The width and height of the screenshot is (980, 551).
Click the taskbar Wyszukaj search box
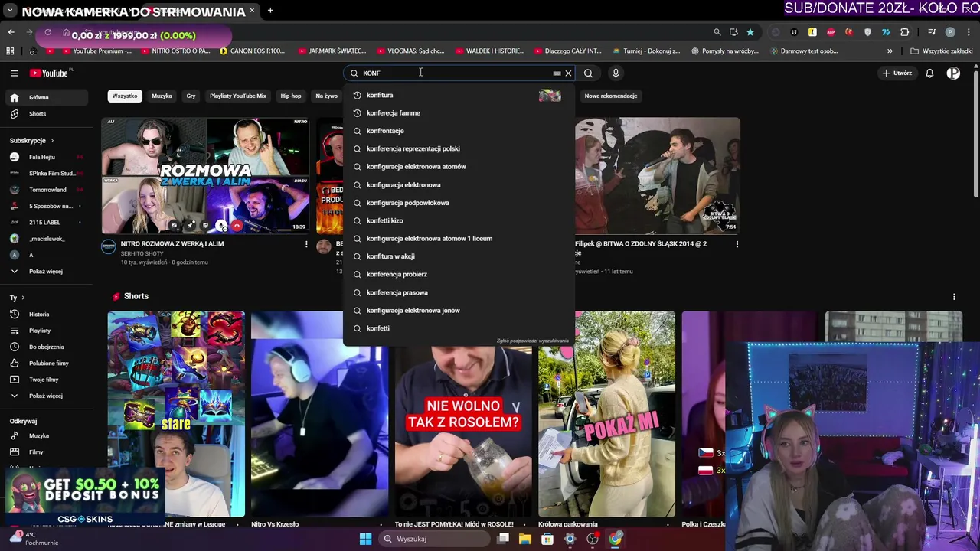434,539
